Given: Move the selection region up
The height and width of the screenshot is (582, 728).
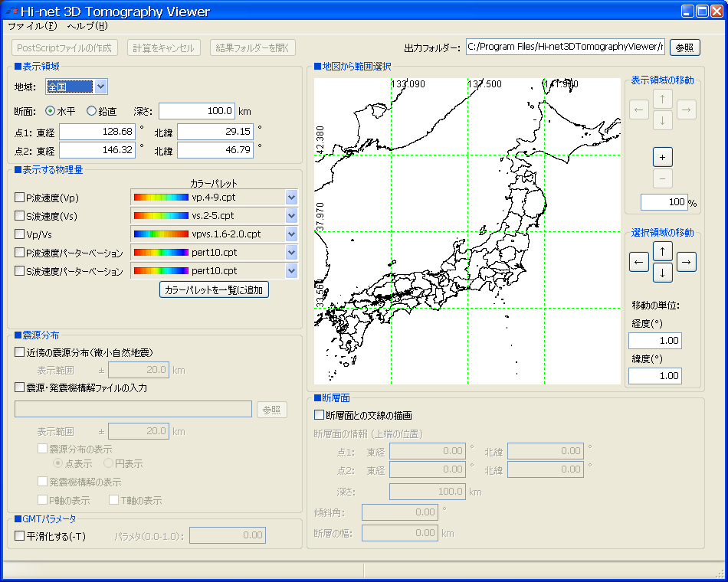Looking at the screenshot, I should (x=663, y=251).
